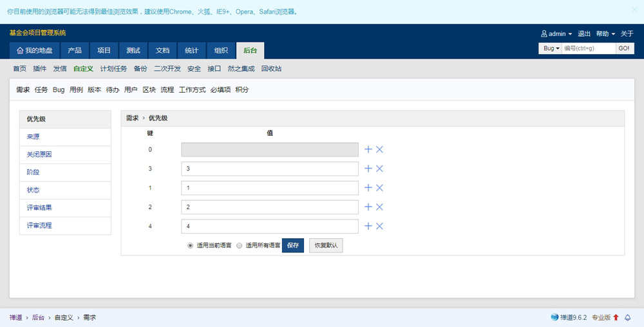The image size is (644, 327).
Task: Select 关闭原因 in the left sidebar
Action: (39, 155)
